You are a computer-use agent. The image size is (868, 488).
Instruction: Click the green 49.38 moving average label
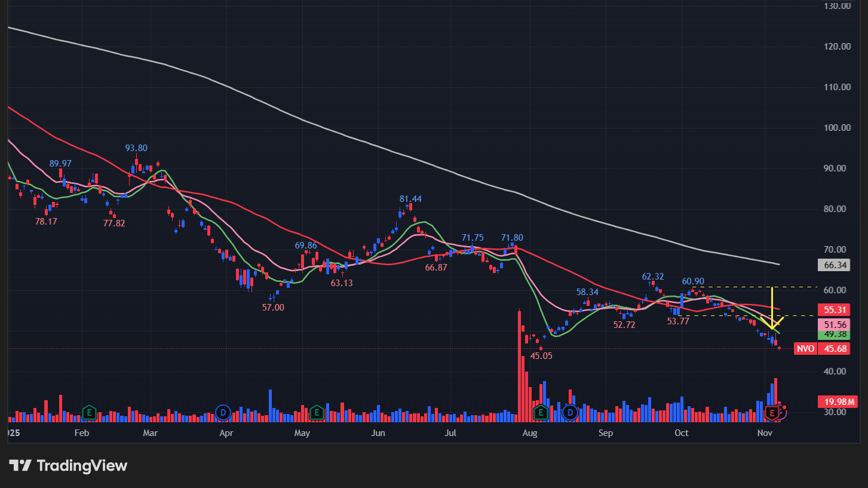[x=834, y=334]
